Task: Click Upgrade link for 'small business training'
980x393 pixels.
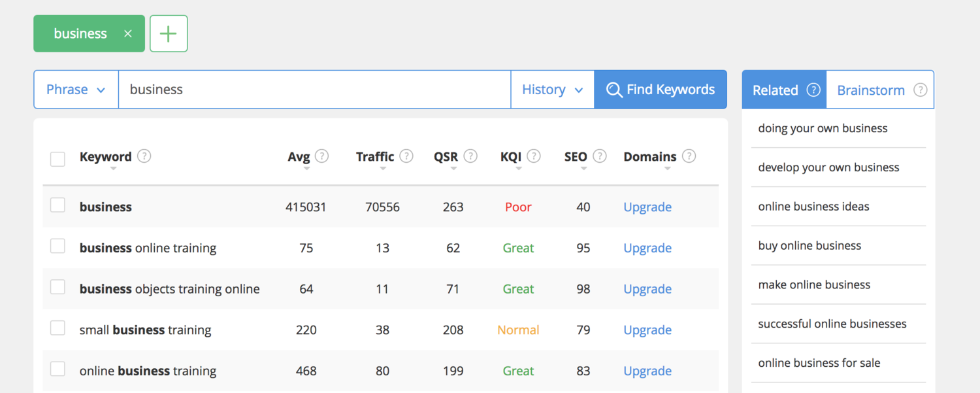Action: coord(647,330)
